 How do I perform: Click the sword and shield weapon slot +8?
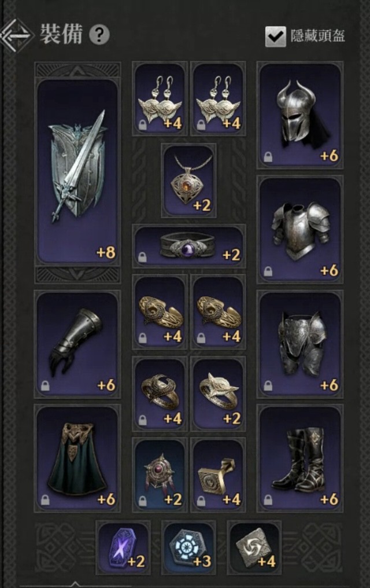click(x=77, y=172)
